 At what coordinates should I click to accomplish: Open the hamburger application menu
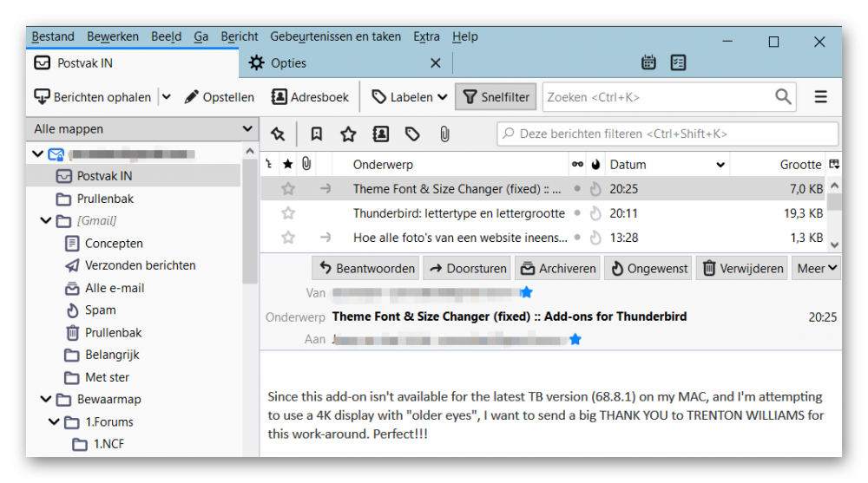[x=820, y=97]
